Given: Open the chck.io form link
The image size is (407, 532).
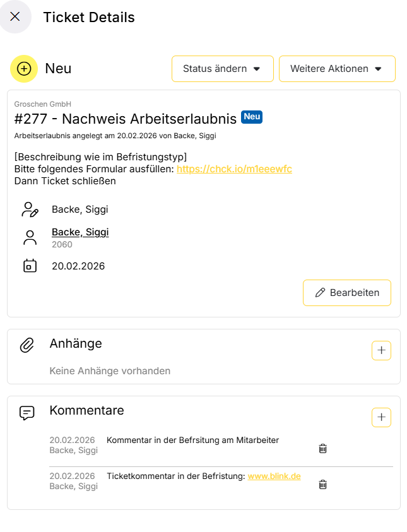Looking at the screenshot, I should [234, 169].
